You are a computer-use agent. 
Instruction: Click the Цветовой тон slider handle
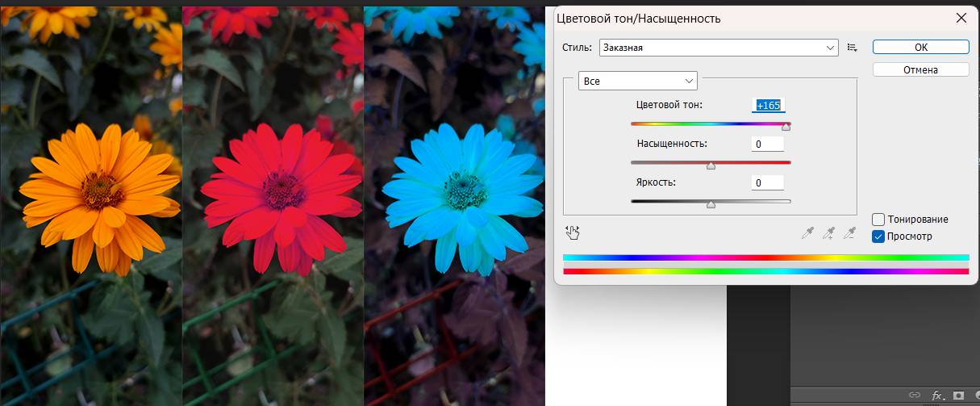pyautogui.click(x=786, y=127)
